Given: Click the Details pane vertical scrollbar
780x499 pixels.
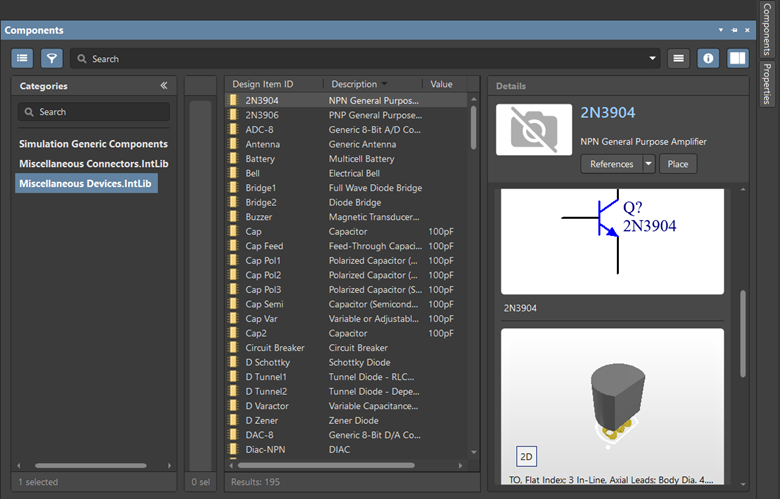Looking at the screenshot, I should (x=743, y=333).
